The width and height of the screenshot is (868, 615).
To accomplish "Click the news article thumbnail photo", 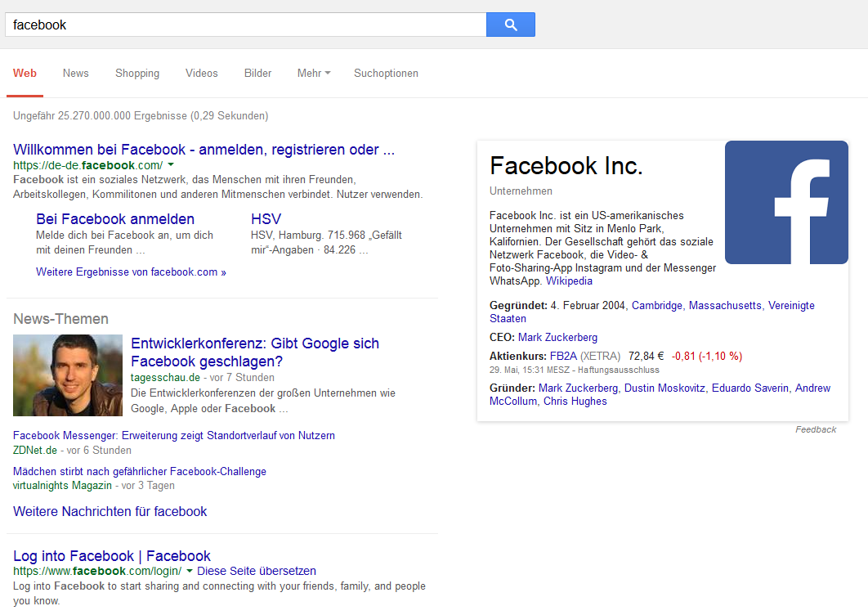I will tap(67, 375).
